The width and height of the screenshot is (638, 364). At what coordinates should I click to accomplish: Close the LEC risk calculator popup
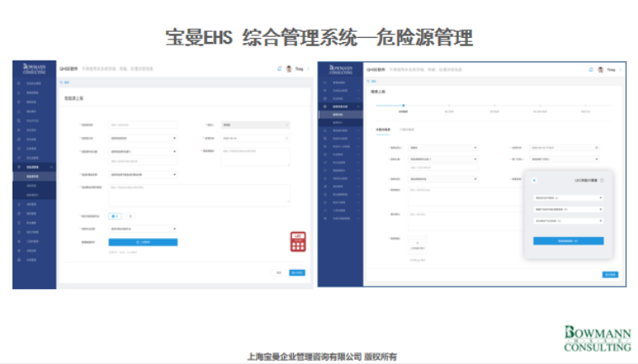534,181
